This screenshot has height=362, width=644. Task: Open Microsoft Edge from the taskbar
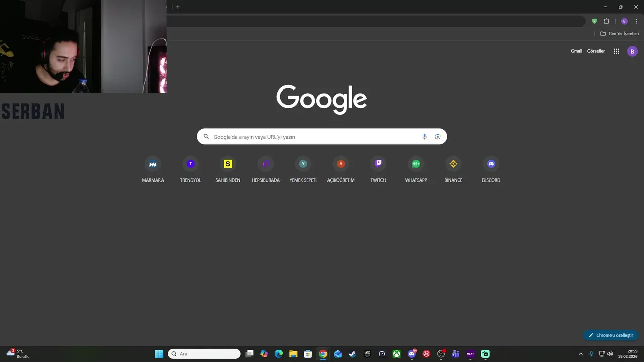click(279, 354)
